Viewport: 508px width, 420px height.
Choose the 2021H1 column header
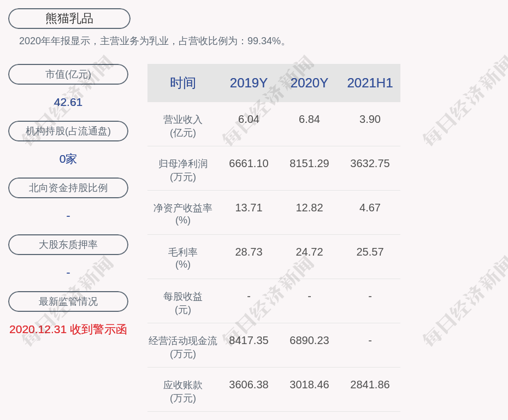370,83
